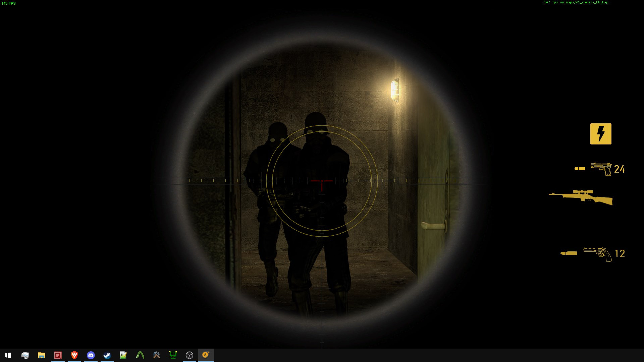
Task: Click the revolver bullet ammo icon
Action: pos(569,254)
